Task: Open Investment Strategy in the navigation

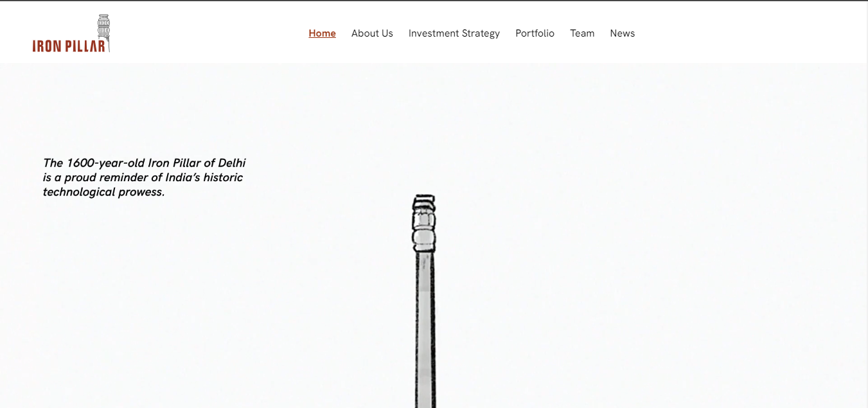Action: point(454,33)
